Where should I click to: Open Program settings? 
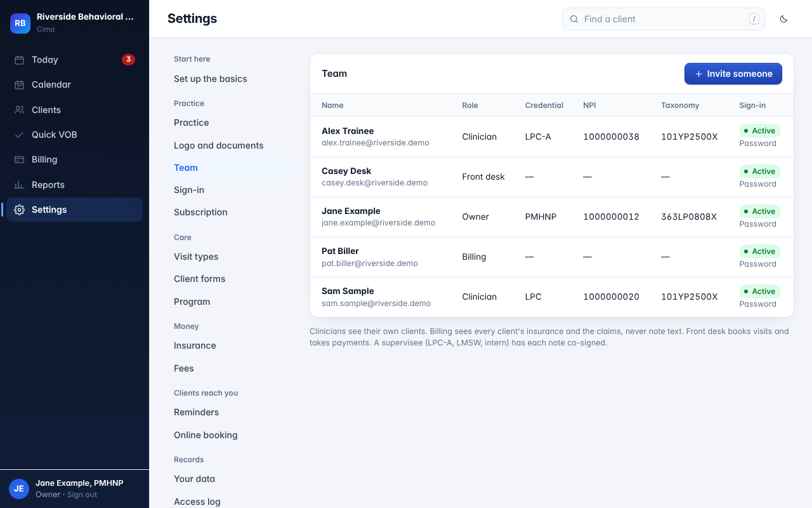231,302
